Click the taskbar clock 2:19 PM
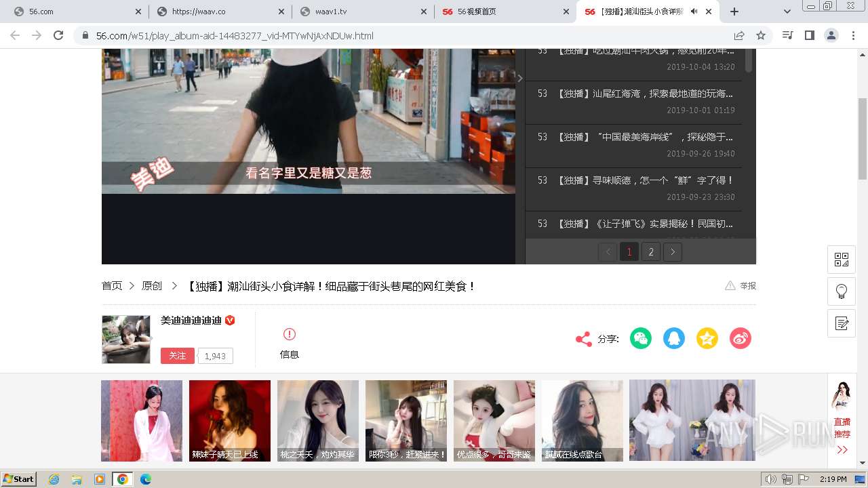The height and width of the screenshot is (488, 868). [833, 479]
